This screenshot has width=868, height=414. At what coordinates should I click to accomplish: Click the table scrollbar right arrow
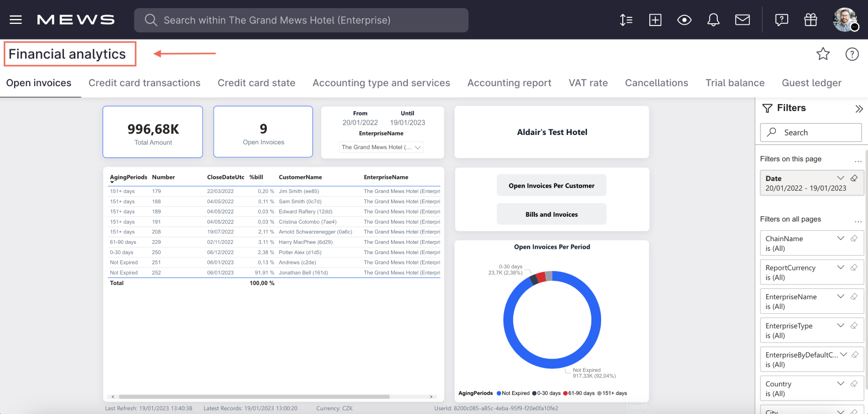click(x=431, y=397)
